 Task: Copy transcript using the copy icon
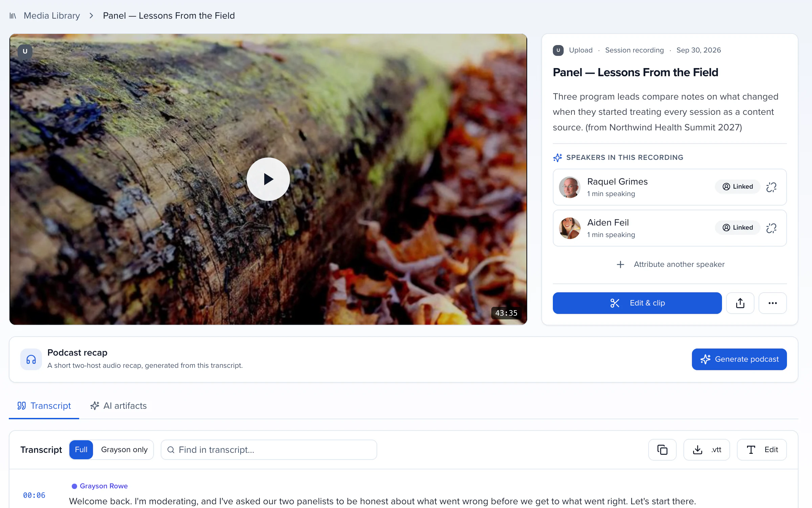[x=662, y=450]
